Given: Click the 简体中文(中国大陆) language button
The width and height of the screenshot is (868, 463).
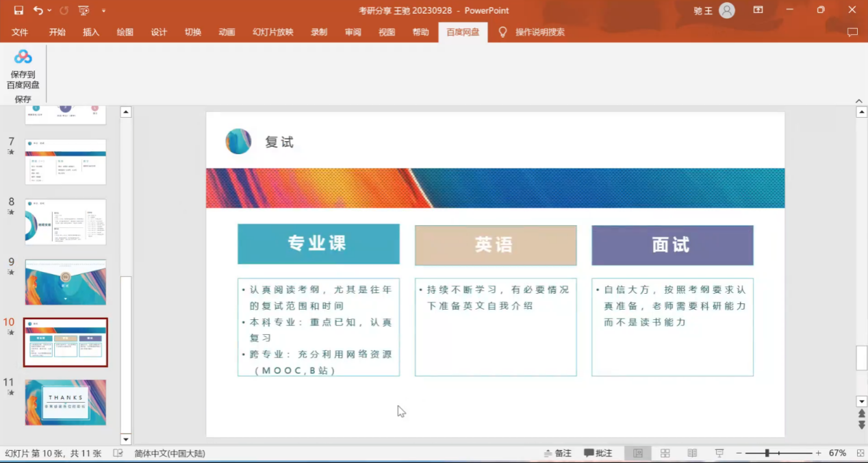Looking at the screenshot, I should 170,453.
